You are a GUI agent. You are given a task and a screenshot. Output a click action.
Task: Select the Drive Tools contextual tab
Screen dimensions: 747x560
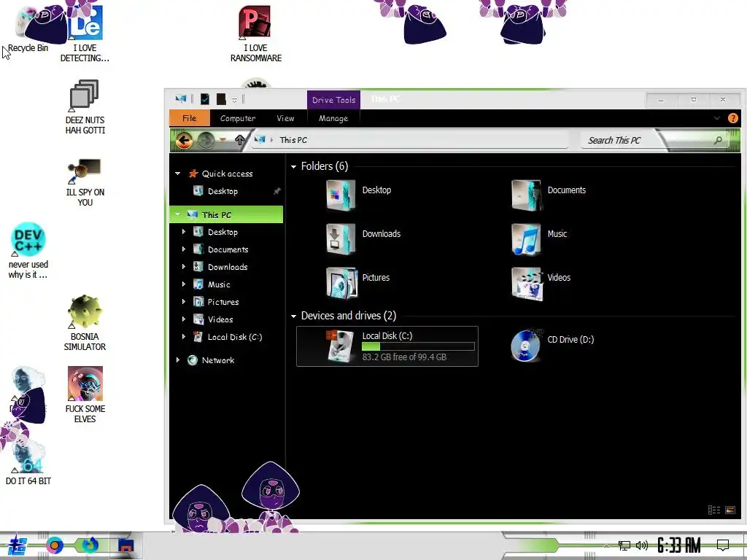click(x=333, y=100)
